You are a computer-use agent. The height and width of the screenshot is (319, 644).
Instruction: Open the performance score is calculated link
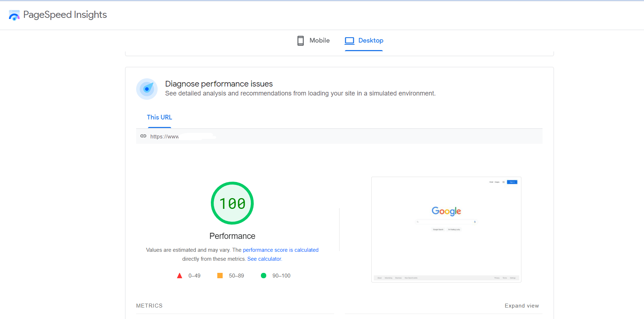(281, 250)
